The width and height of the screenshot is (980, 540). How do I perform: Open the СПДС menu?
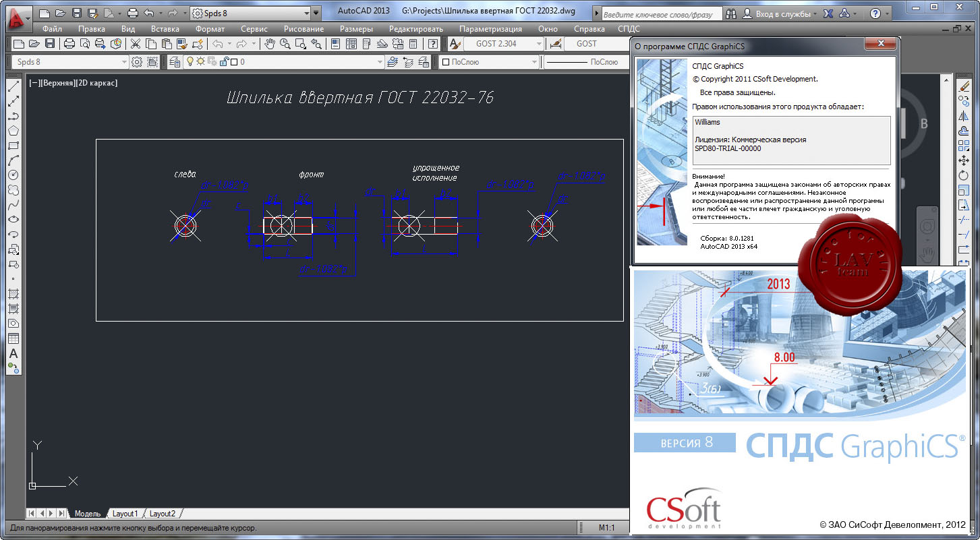(x=629, y=29)
